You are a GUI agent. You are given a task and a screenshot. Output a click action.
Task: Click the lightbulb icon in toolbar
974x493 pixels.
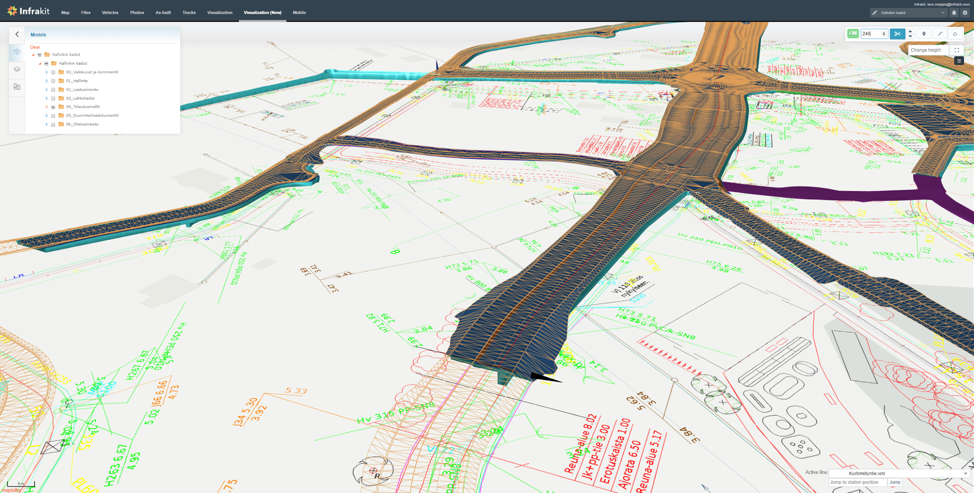(924, 34)
